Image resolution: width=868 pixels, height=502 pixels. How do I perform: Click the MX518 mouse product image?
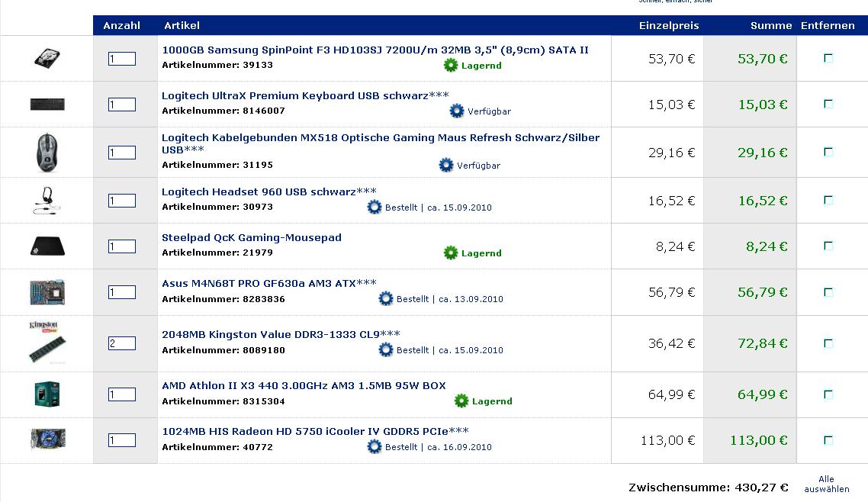(47, 152)
